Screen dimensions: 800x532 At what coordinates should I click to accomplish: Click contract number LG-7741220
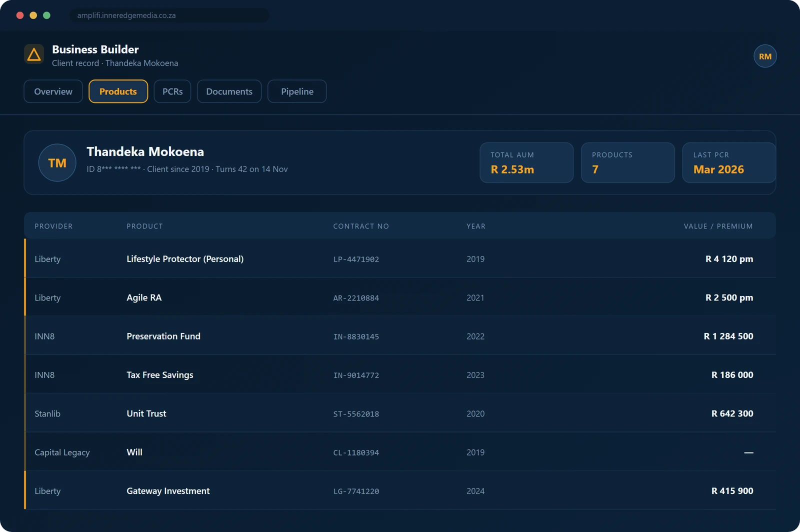click(356, 491)
